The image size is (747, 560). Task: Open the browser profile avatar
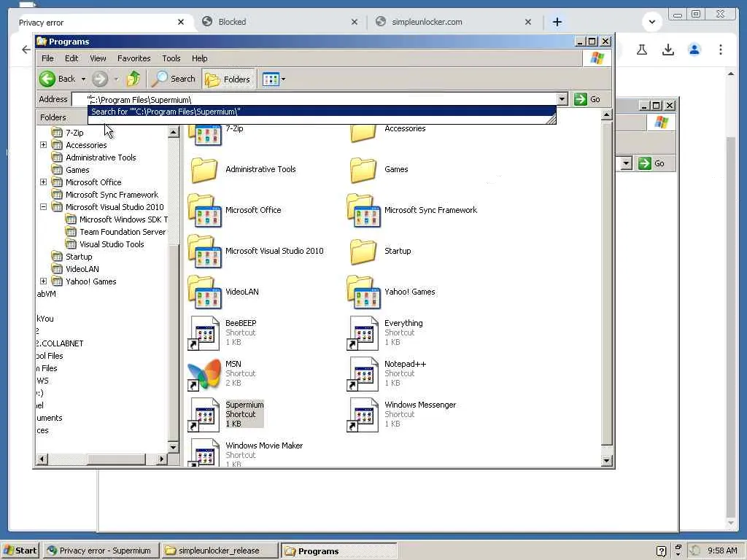pyautogui.click(x=694, y=49)
